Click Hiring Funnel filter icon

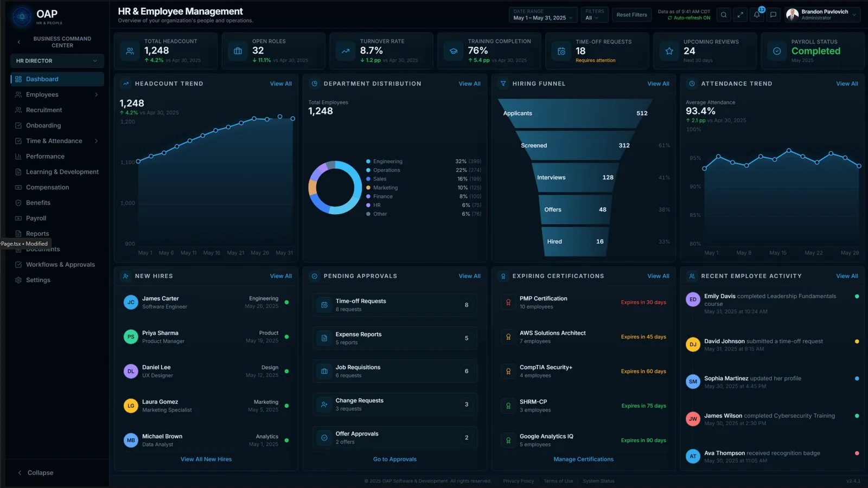tap(503, 84)
